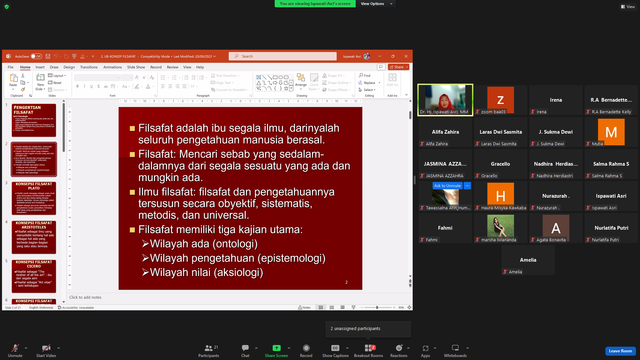Switch to Slide Sorter view
640x360 pixels.
pos(332,307)
